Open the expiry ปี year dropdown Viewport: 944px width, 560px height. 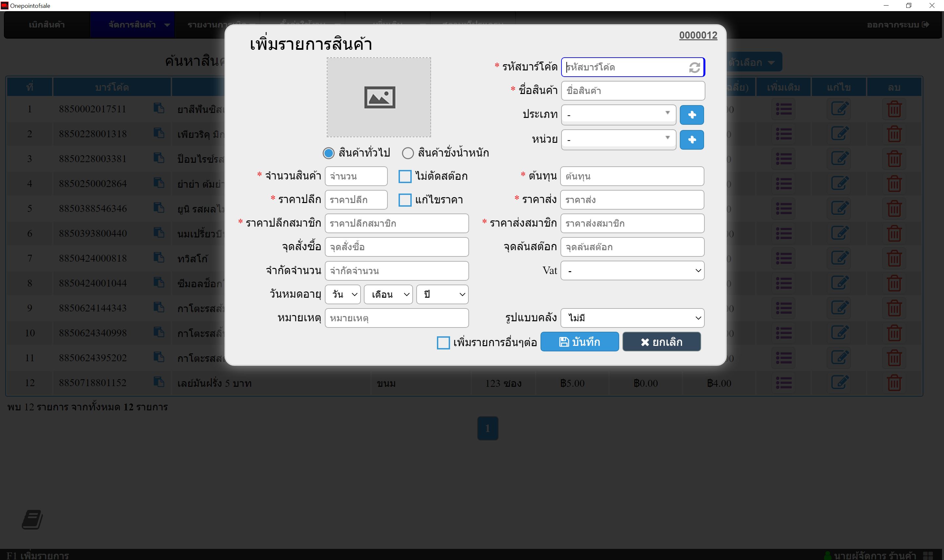442,294
